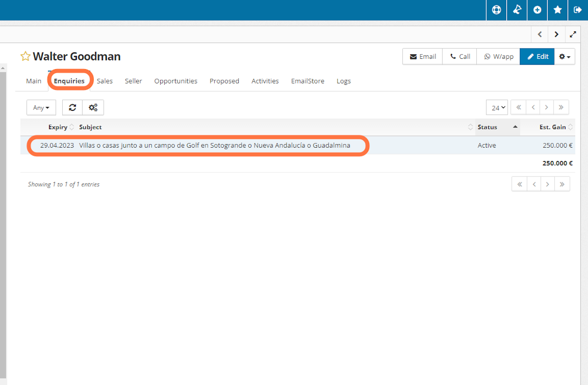This screenshot has width=588, height=385.
Task: Click the Edit button
Action: pos(537,56)
